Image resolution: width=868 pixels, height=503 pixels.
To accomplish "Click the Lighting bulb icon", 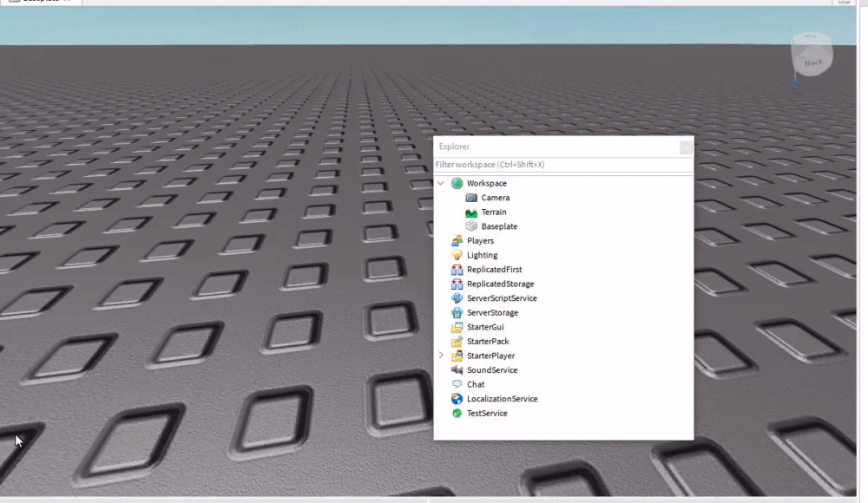I will (x=457, y=255).
